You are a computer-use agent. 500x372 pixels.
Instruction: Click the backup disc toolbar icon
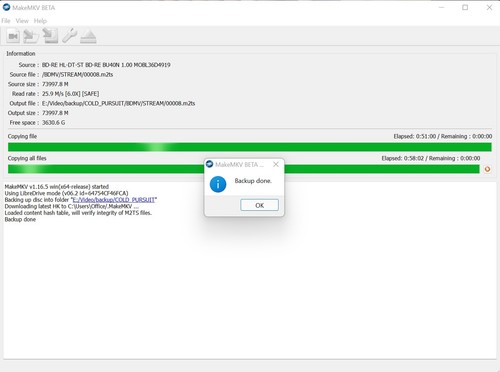pyautogui.click(x=50, y=36)
